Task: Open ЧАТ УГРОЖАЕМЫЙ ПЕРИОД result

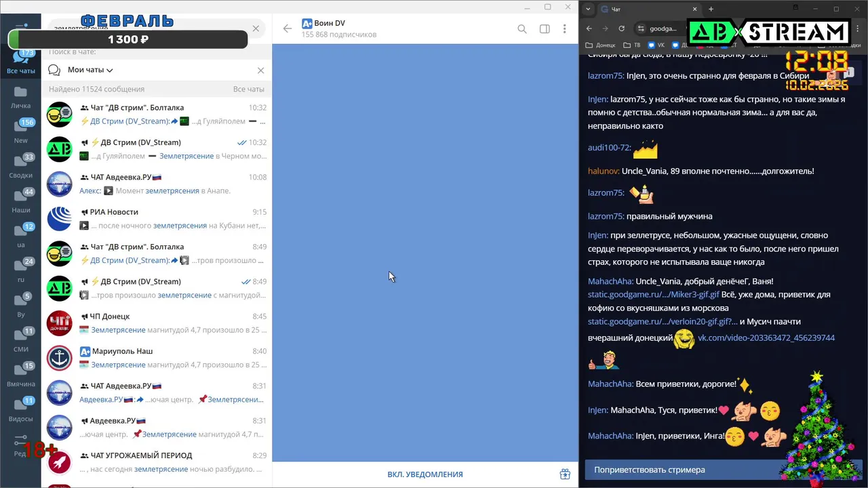Action: (156, 462)
